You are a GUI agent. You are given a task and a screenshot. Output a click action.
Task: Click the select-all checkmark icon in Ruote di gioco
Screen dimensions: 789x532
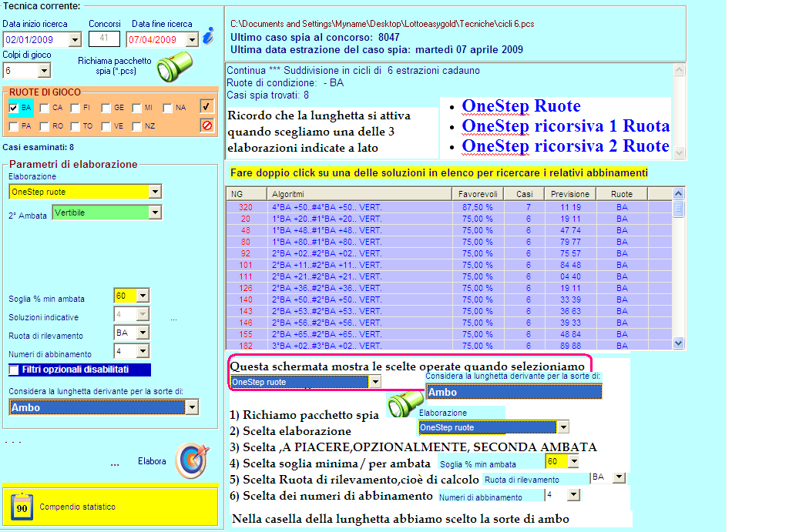pos(206,106)
